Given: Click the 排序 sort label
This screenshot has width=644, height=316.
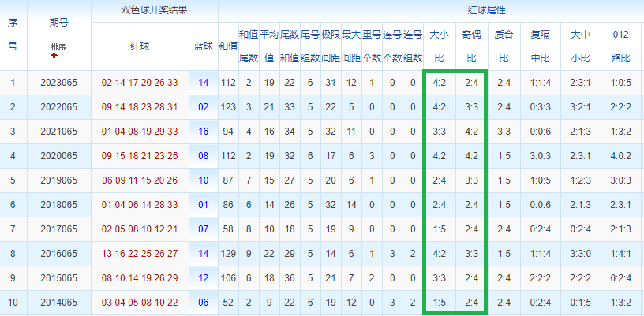Looking at the screenshot, I should (x=58, y=46).
